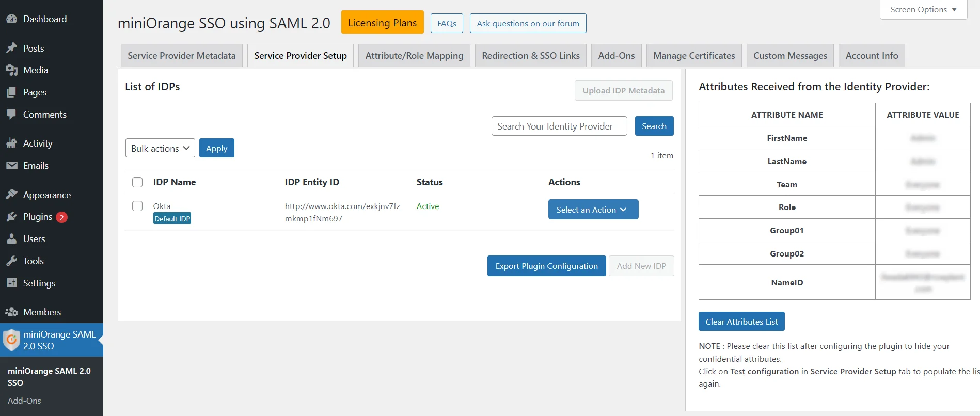
Task: Click the Emails envelope icon
Action: click(x=12, y=166)
